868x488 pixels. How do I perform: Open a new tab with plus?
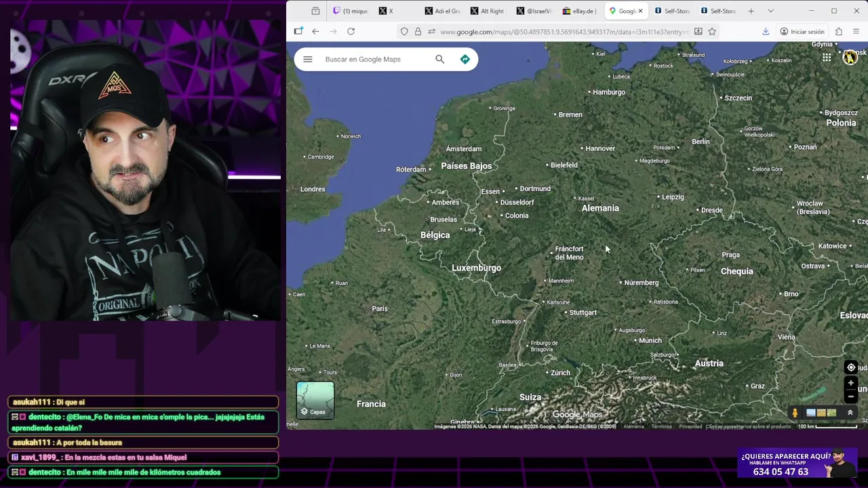pos(751,11)
